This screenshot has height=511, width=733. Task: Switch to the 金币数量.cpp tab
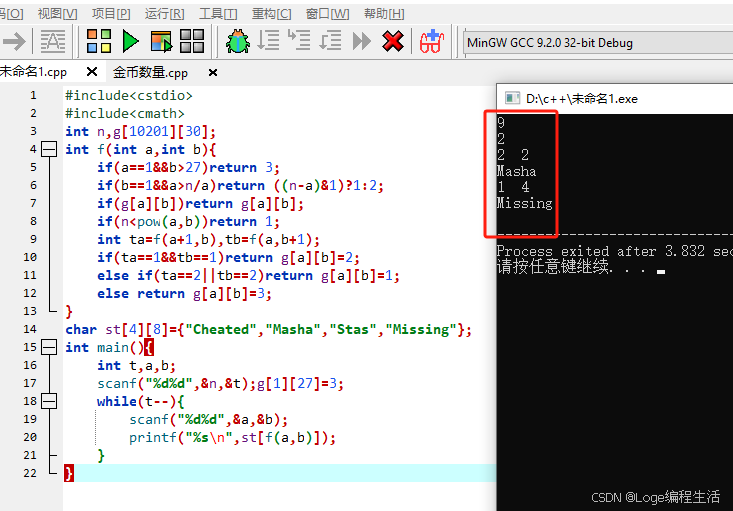tap(150, 72)
